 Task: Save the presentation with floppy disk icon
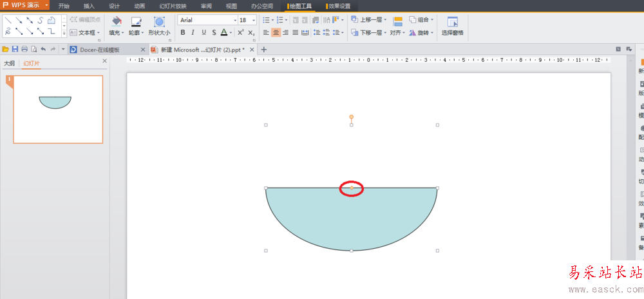[15, 49]
